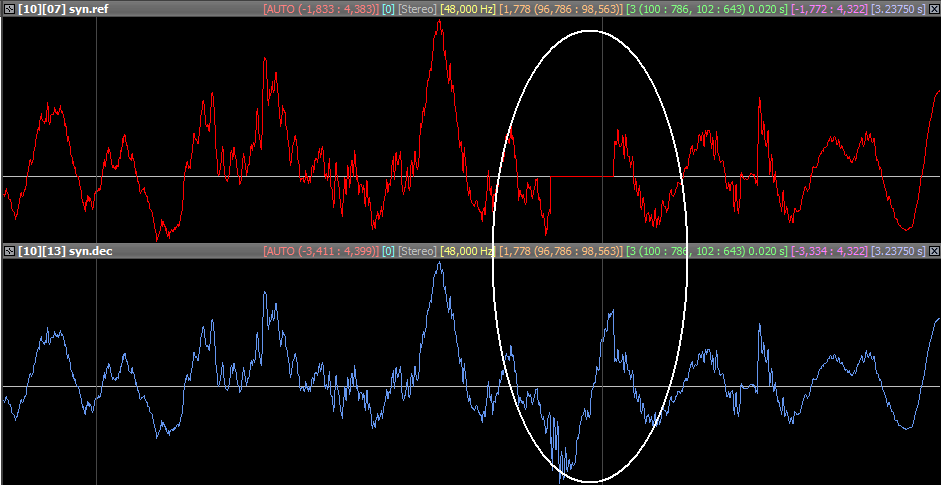Viewport: 941px width, 485px height.
Task: Click the tallest peak of the red waveform
Action: [x=438, y=22]
